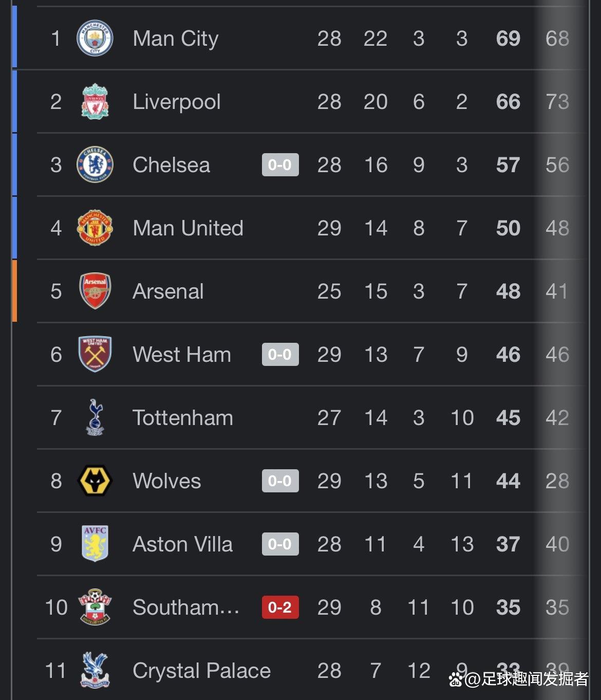
Task: Open Wolves' 0-0 live score badge
Action: pos(280,481)
